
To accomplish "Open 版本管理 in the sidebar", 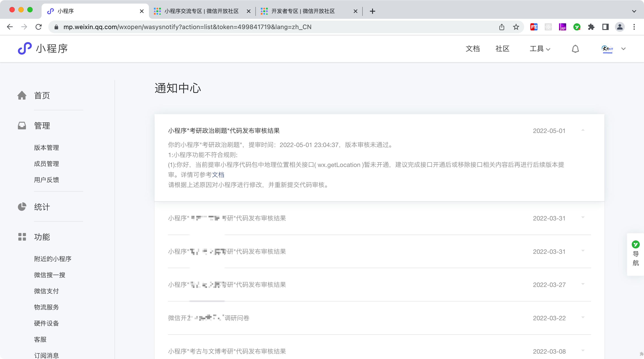I will click(47, 147).
